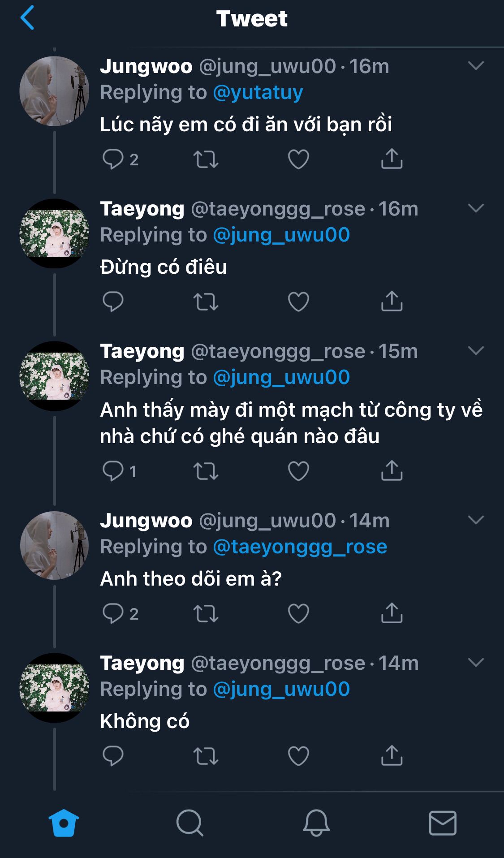Like Jungwoo's 'Lúc nãy em có đi ăn' tweet
This screenshot has width=504, height=858.
coord(298,159)
